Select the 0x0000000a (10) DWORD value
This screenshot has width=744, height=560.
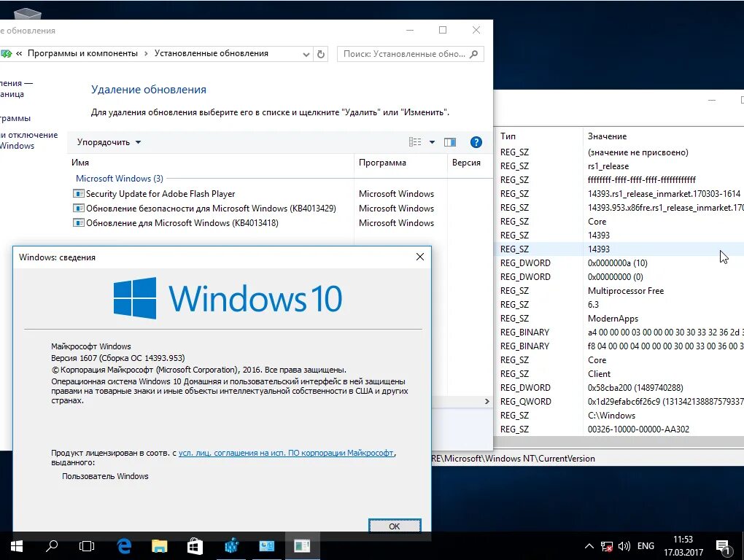click(617, 263)
